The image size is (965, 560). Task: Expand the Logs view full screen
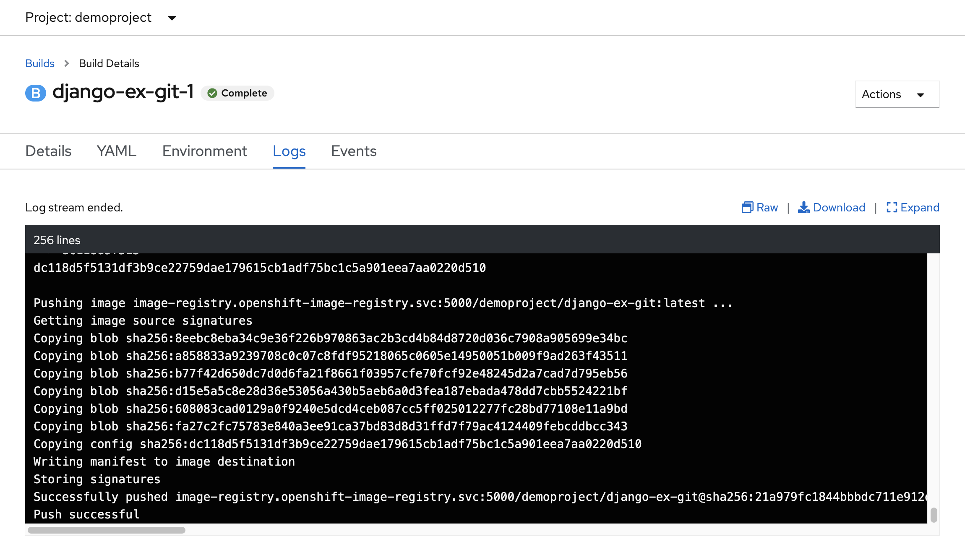(x=913, y=207)
